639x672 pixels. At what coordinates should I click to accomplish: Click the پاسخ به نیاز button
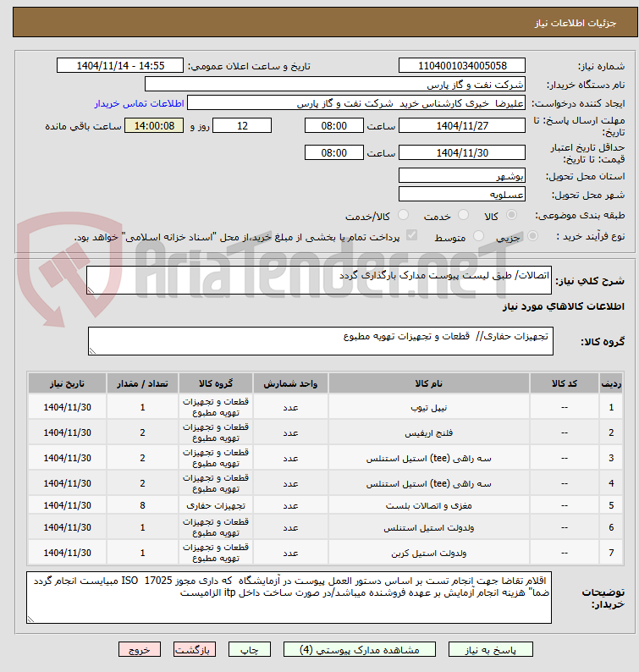click(x=491, y=649)
